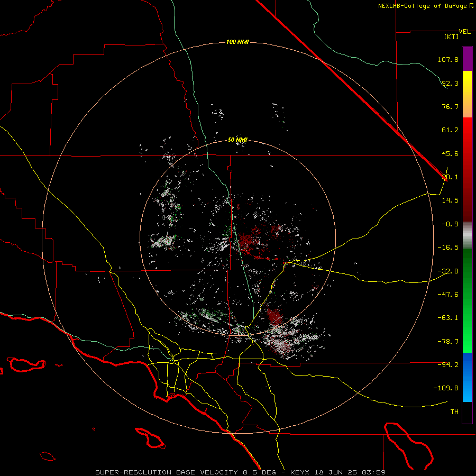Click the -94.2 legend value

point(448,364)
